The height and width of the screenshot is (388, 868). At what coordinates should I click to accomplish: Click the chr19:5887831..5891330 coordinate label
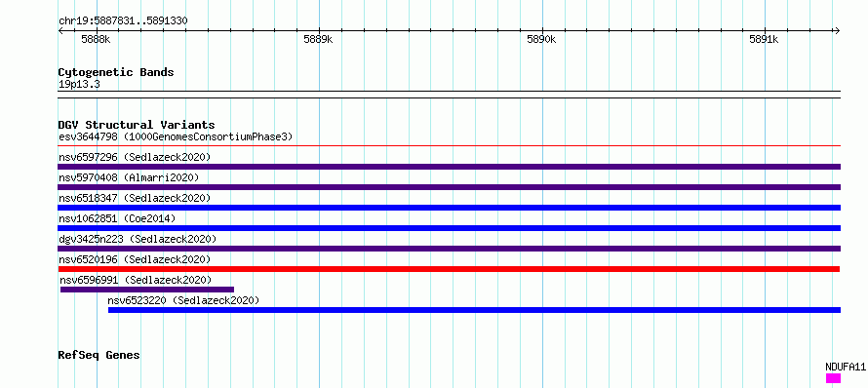123,21
